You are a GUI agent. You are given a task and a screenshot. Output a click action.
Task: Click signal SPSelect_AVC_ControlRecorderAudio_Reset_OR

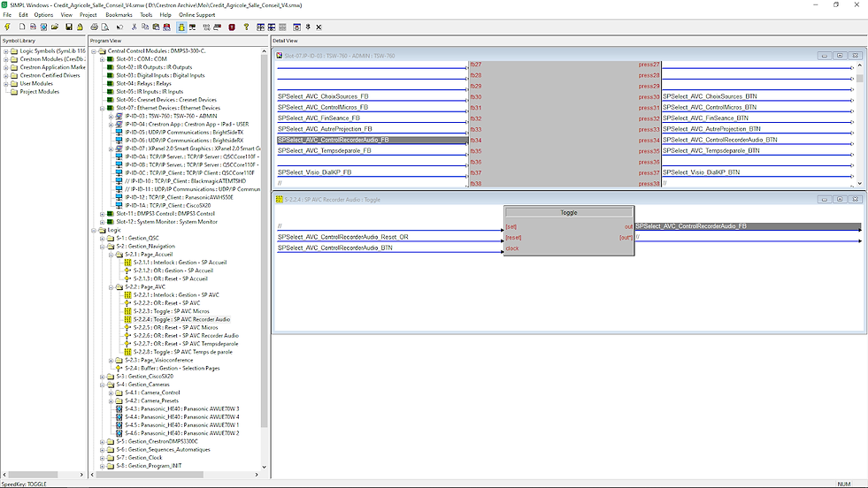(x=342, y=237)
